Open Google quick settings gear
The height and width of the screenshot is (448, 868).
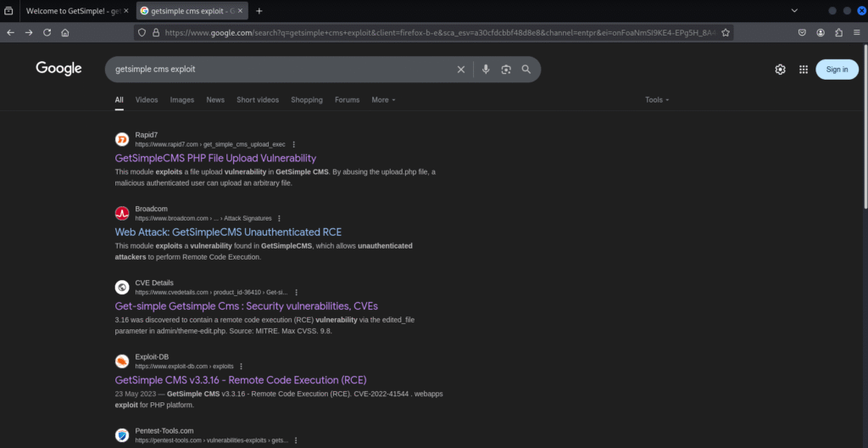tap(780, 70)
